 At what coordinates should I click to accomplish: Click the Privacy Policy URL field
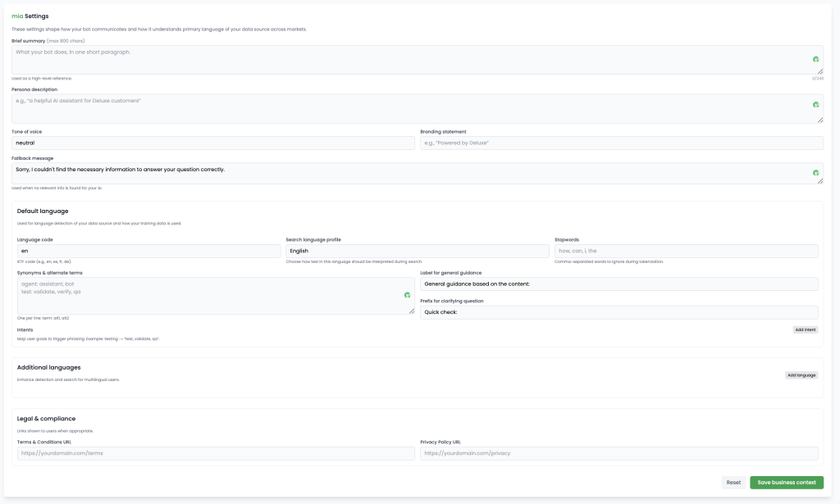coord(619,453)
